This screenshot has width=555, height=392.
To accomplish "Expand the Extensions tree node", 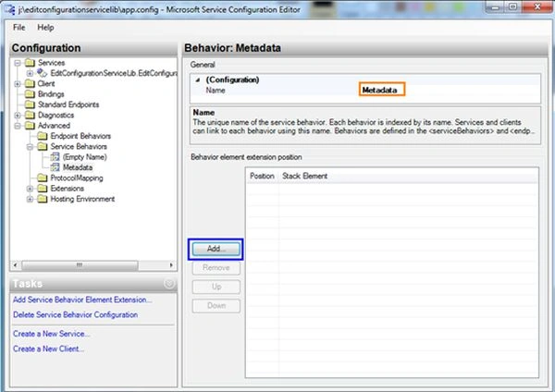I will [x=30, y=189].
